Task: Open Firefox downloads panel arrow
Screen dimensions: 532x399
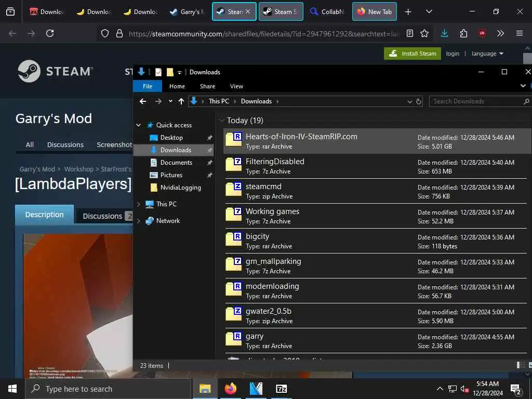Action: pos(445,33)
